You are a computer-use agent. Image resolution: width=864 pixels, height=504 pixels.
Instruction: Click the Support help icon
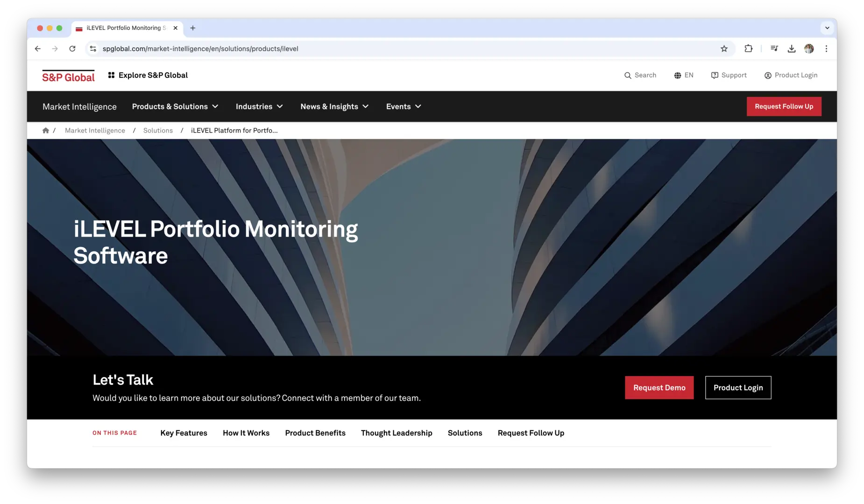[715, 76]
